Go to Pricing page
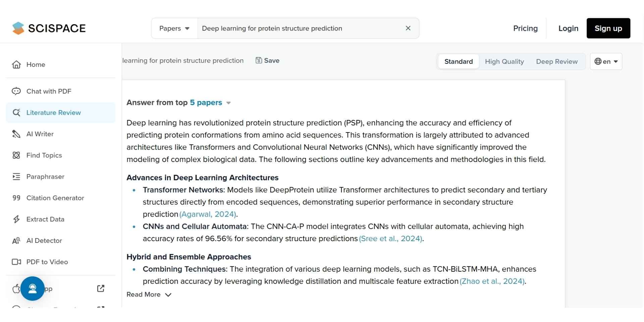Image resolution: width=644 pixels, height=322 pixels. 525,29
